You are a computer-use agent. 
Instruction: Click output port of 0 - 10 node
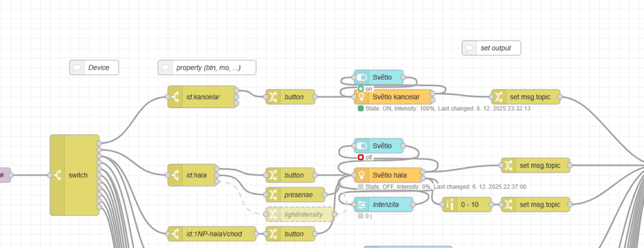pyautogui.click(x=492, y=204)
